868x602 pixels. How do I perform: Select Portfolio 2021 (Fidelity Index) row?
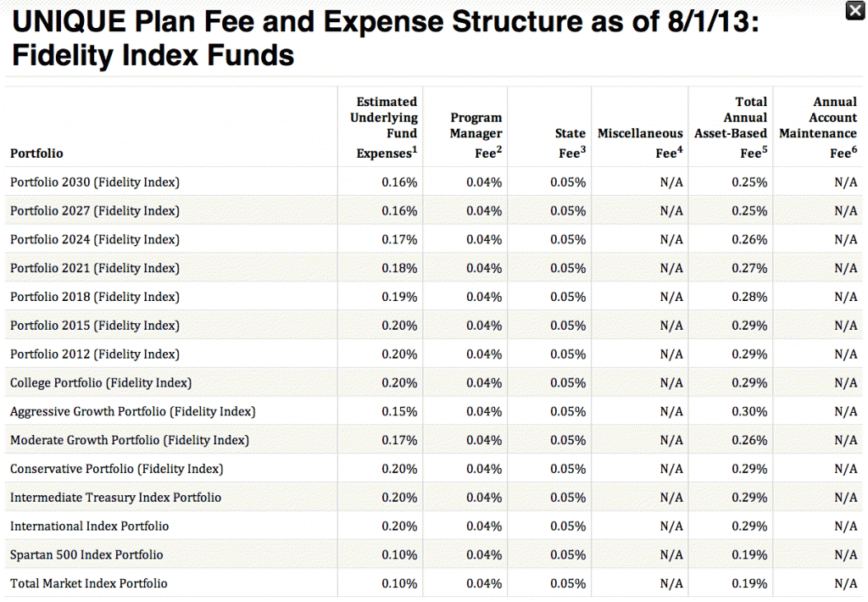point(433,268)
